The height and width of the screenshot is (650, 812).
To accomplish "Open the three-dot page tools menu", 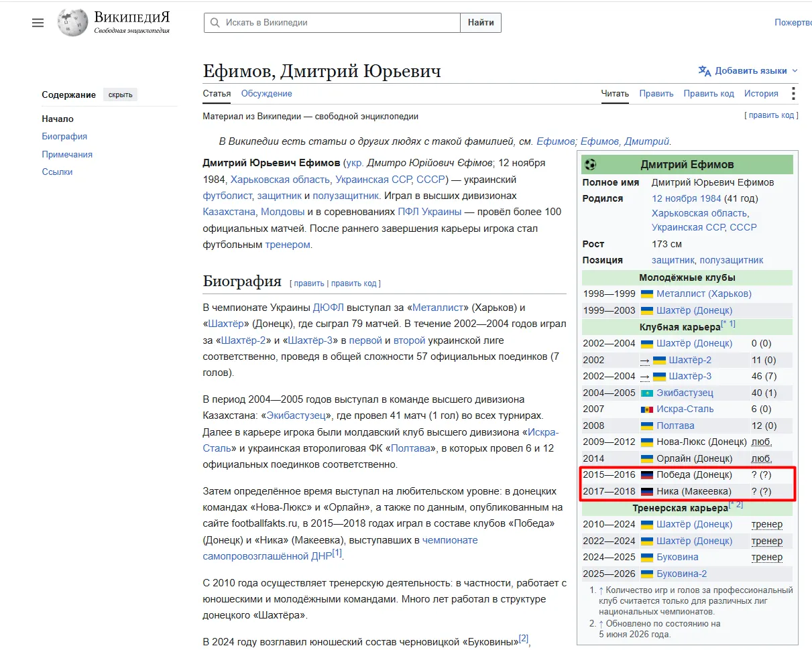I will (794, 93).
